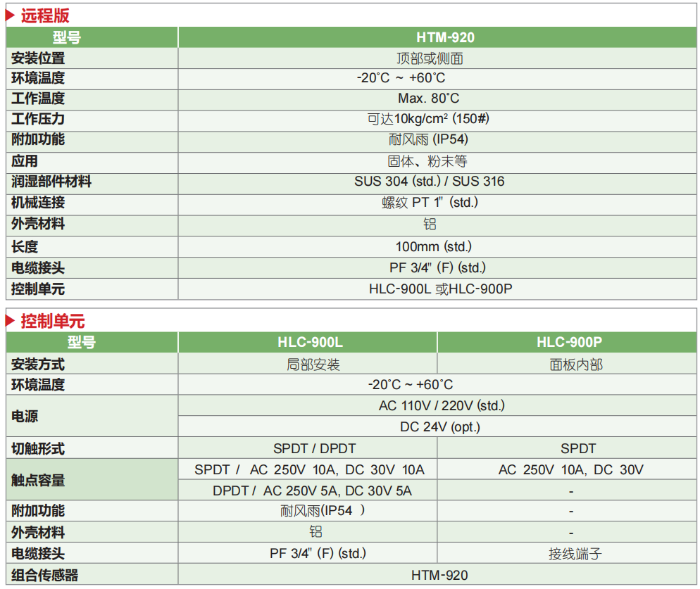Click the 局部安装 installation cell
Screen dimensions: 700x589
point(307,364)
